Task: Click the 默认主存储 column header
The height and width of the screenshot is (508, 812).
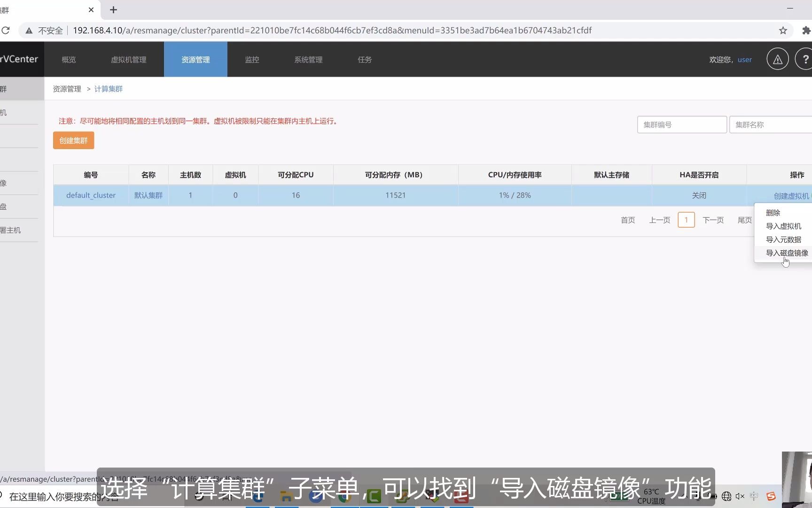Action: tap(611, 175)
